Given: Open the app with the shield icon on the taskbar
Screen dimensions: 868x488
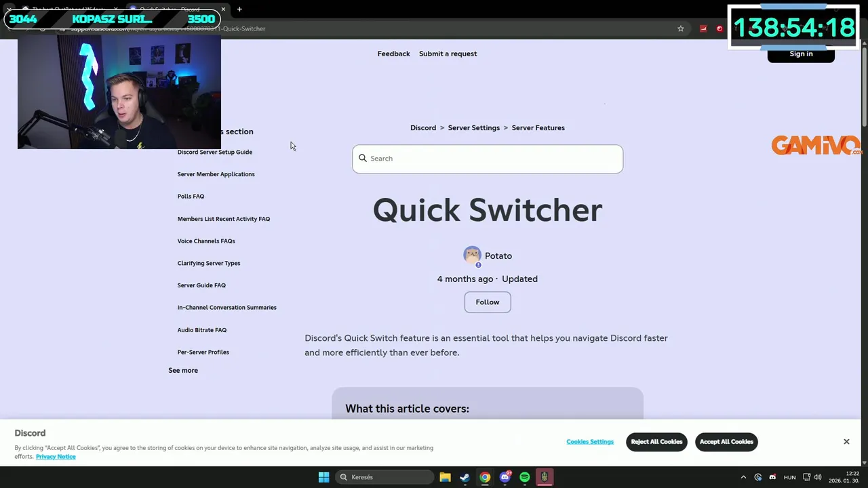Looking at the screenshot, I should point(545,477).
